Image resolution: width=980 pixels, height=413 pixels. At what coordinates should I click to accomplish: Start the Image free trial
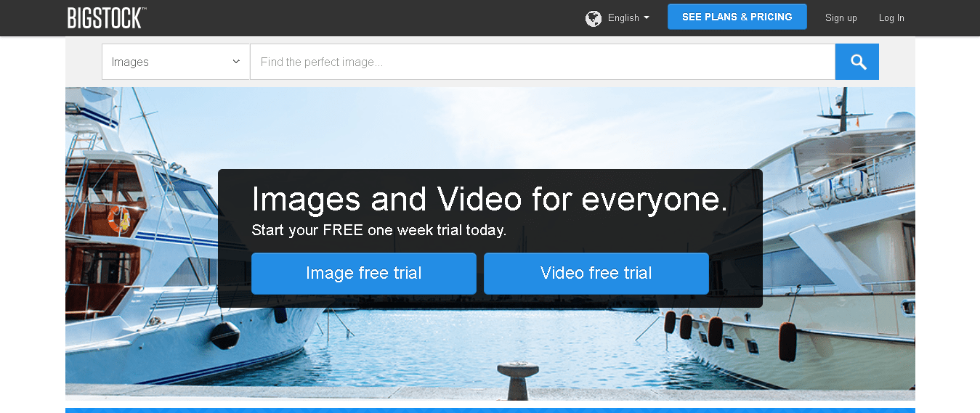coord(364,274)
